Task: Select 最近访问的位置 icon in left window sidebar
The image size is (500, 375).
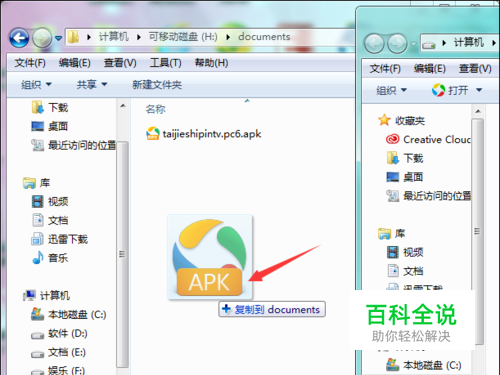Action: (37, 145)
